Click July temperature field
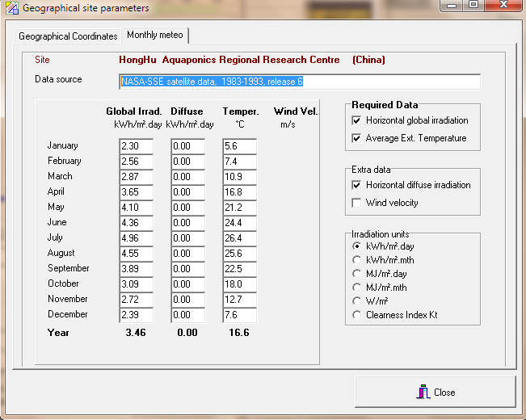This screenshot has width=526, height=420. tap(239, 238)
